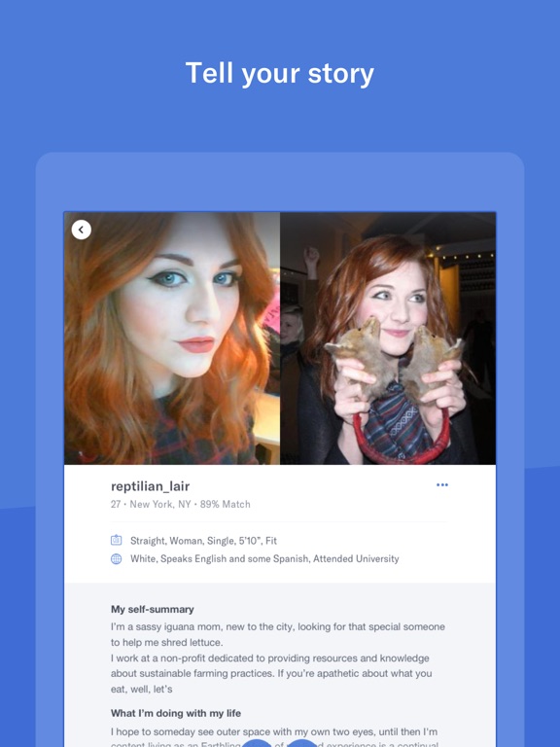The width and height of the screenshot is (560, 747).
Task: Open the close-up selfie profile photo
Action: click(172, 338)
